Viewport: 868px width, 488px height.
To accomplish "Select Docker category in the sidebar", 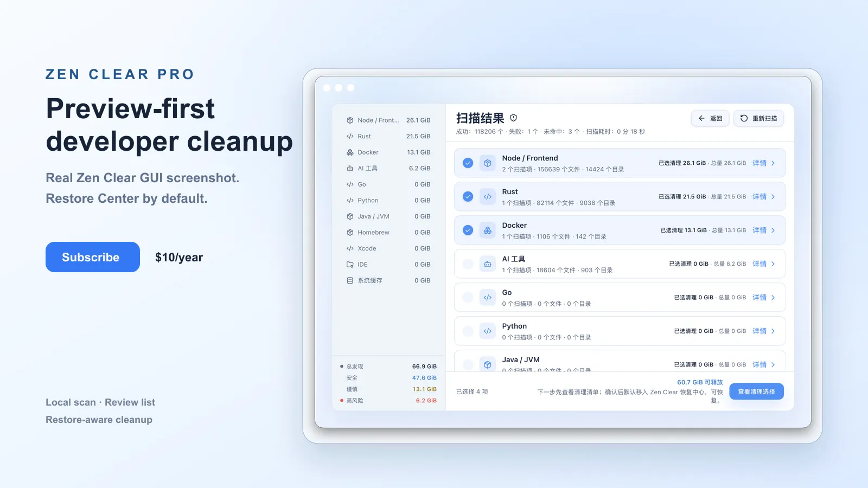I will pos(388,152).
